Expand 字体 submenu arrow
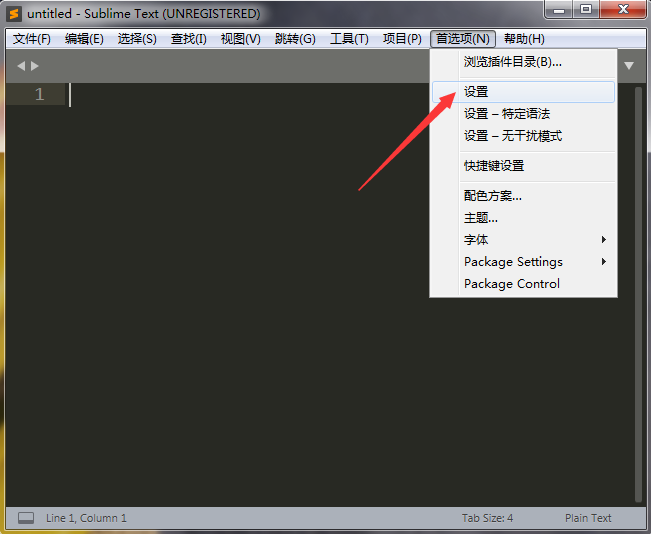Screen dimensions: 651x534 pyautogui.click(x=604, y=240)
